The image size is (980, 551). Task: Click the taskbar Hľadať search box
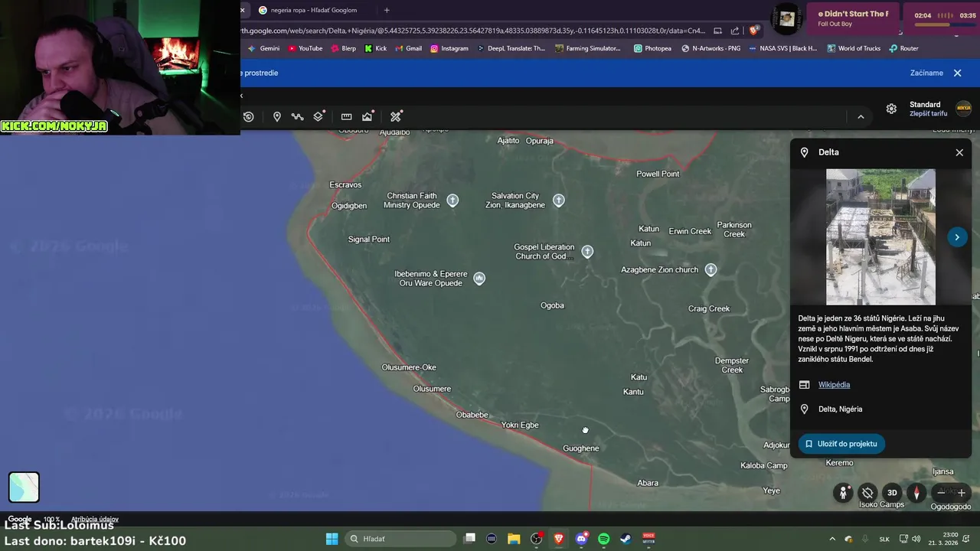click(x=400, y=539)
